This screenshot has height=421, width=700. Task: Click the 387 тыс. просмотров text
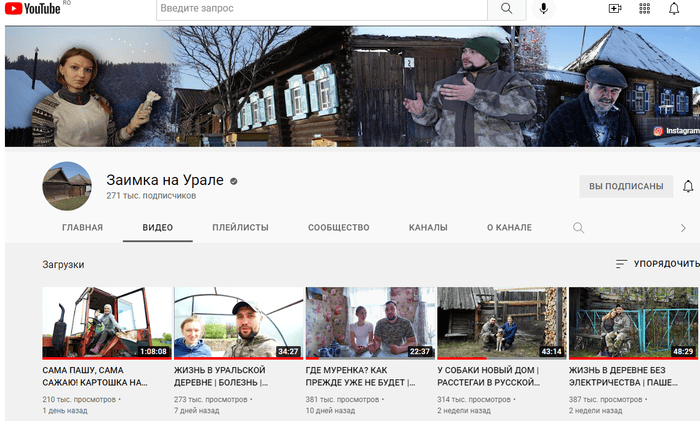[x=605, y=399]
